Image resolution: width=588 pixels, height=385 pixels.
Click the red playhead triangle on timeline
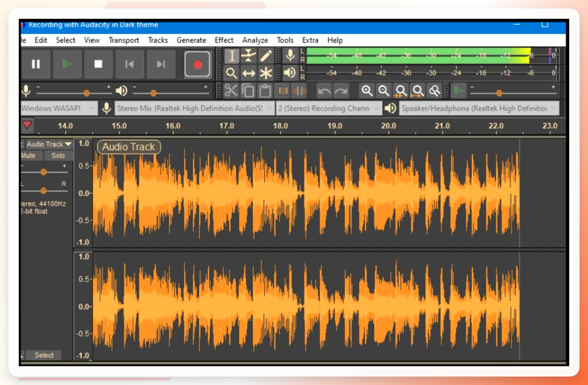coord(27,125)
